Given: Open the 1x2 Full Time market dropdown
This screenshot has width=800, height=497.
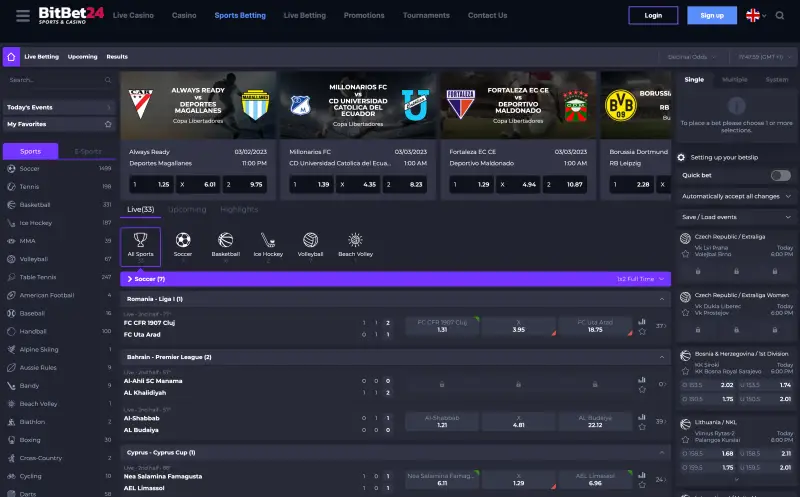Looking at the screenshot, I should 640,279.
